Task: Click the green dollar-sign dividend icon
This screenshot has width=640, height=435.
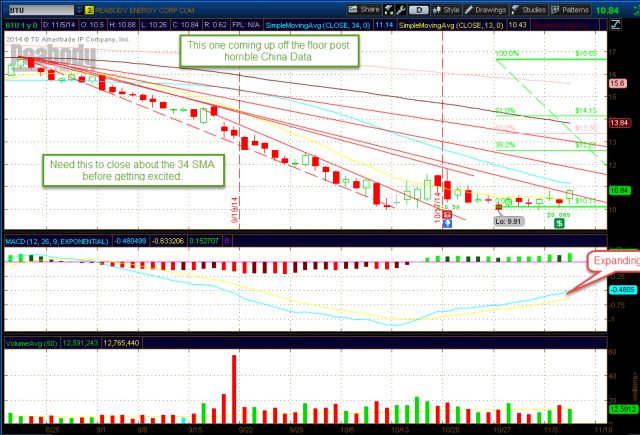Action: pyautogui.click(x=559, y=223)
